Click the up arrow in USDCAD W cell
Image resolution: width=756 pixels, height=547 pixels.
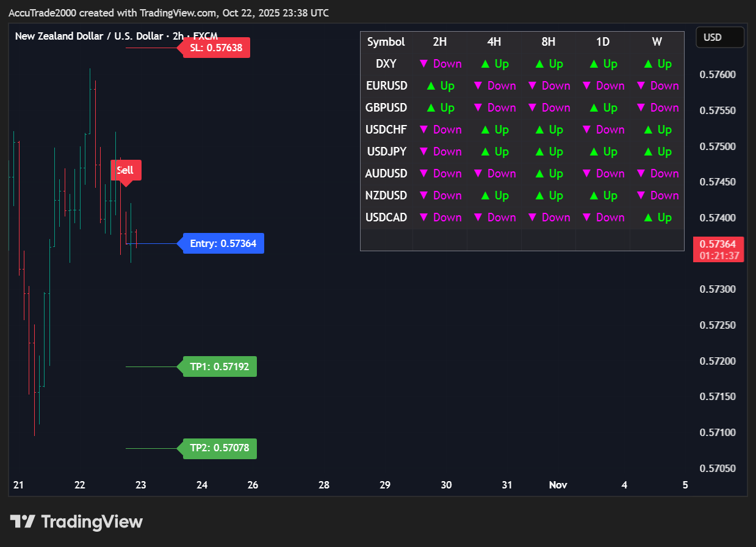coord(648,218)
